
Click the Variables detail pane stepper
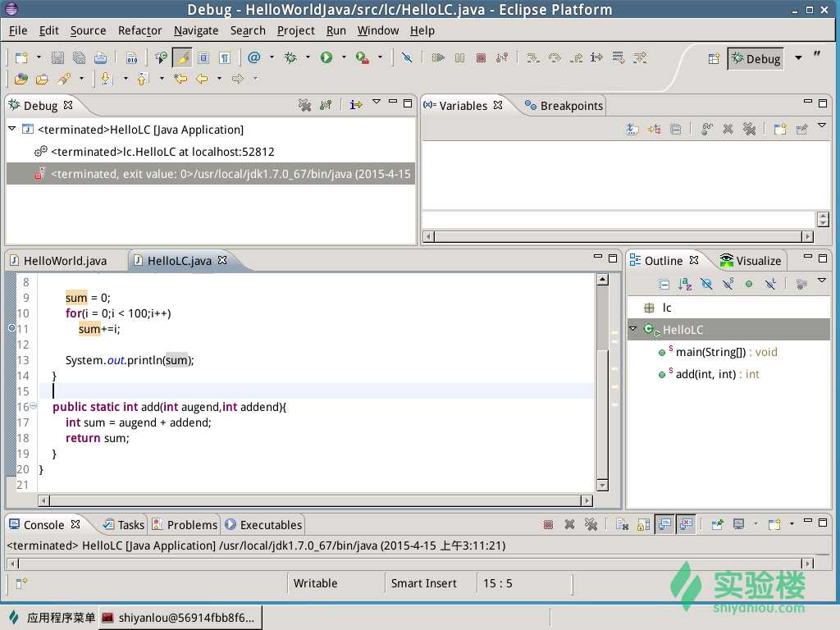coord(823,219)
